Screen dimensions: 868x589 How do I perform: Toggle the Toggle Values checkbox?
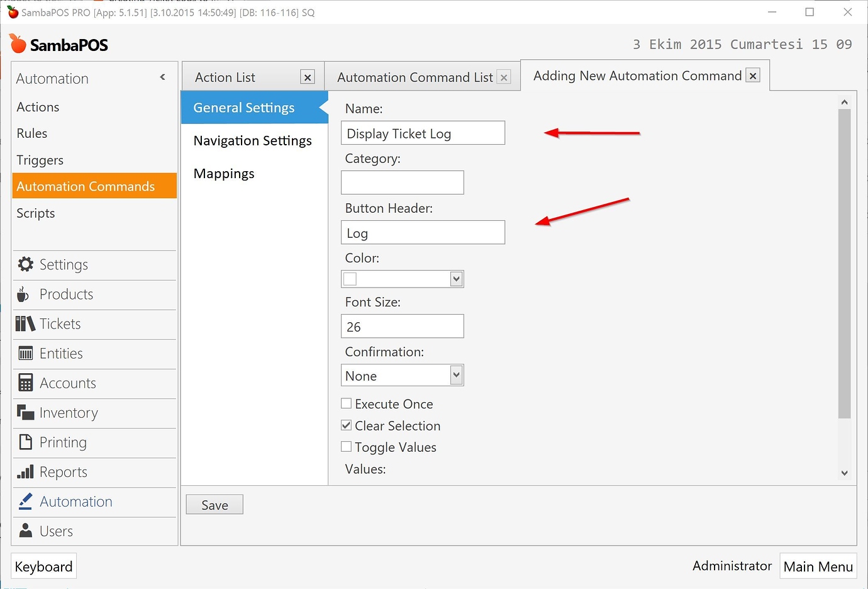pyautogui.click(x=346, y=446)
